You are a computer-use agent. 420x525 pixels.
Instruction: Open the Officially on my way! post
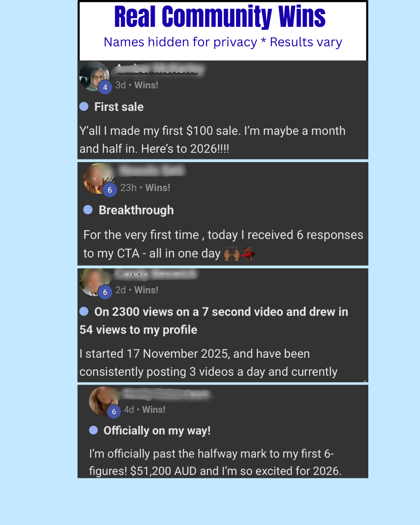(157, 430)
